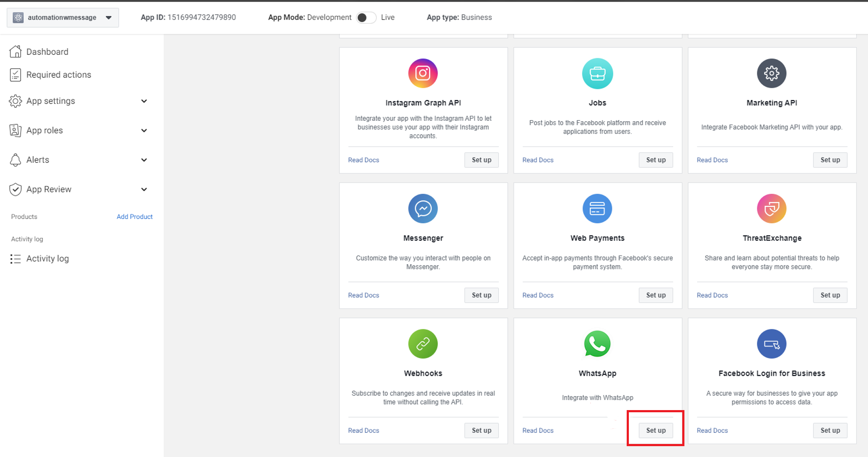
Task: Click the App ID number 1516994732479890
Action: pyautogui.click(x=202, y=17)
